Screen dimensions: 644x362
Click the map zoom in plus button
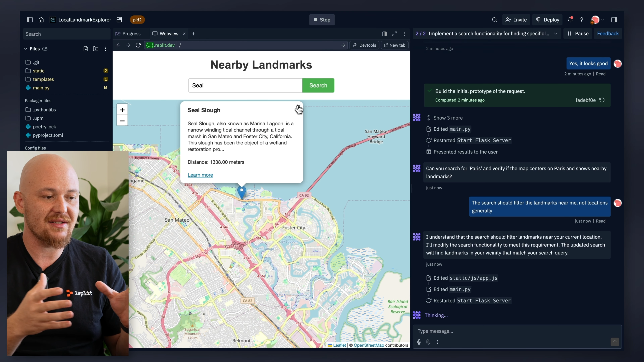pyautogui.click(x=122, y=110)
